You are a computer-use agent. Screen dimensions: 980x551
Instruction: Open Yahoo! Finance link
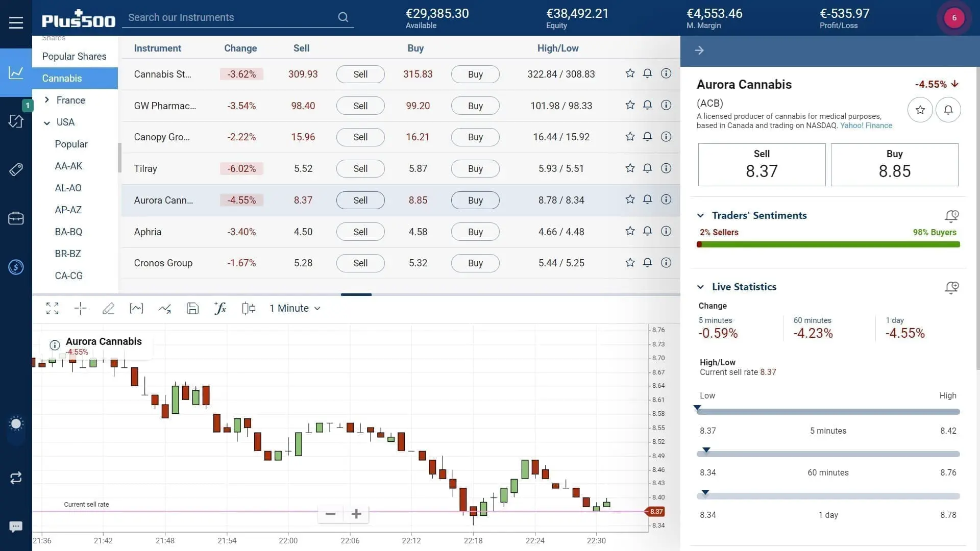(866, 126)
